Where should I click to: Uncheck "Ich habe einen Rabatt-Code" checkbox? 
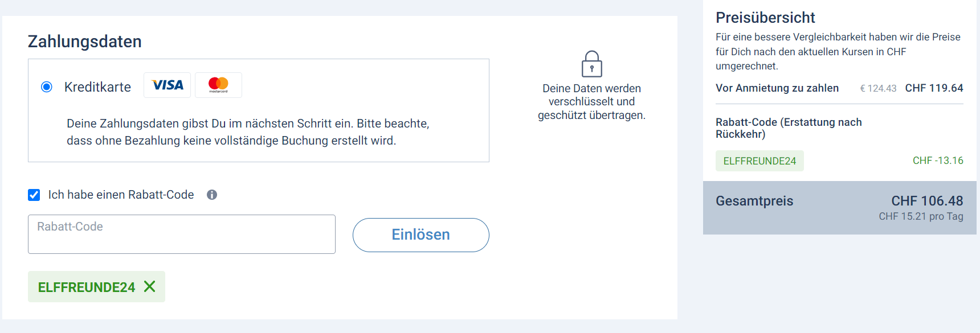pos(34,195)
